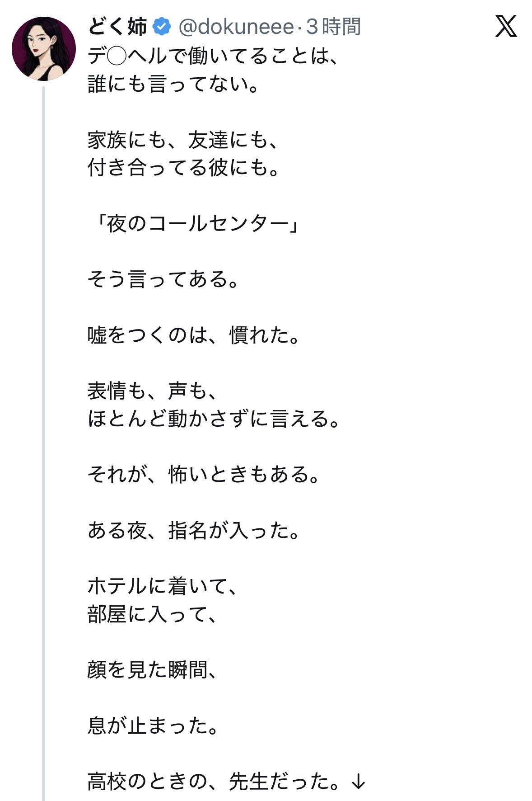The height and width of the screenshot is (801, 532).
Task: Click the display name どく姉
Action: (x=117, y=27)
